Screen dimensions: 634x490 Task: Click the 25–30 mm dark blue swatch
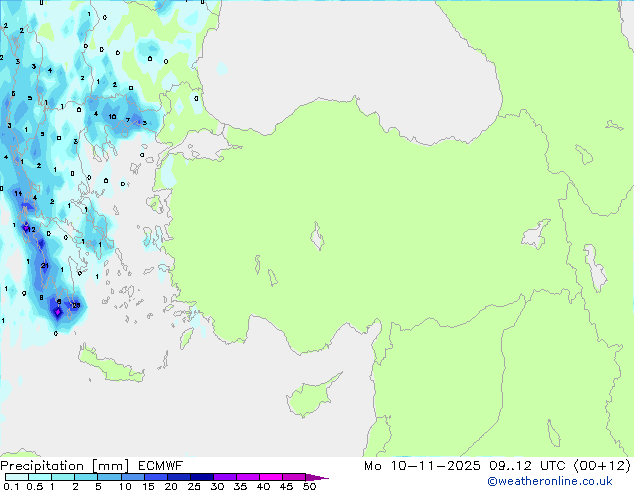(201, 477)
